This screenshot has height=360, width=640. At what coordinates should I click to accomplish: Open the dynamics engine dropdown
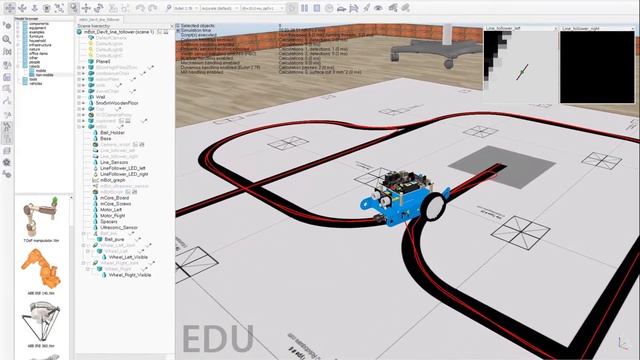(186, 8)
